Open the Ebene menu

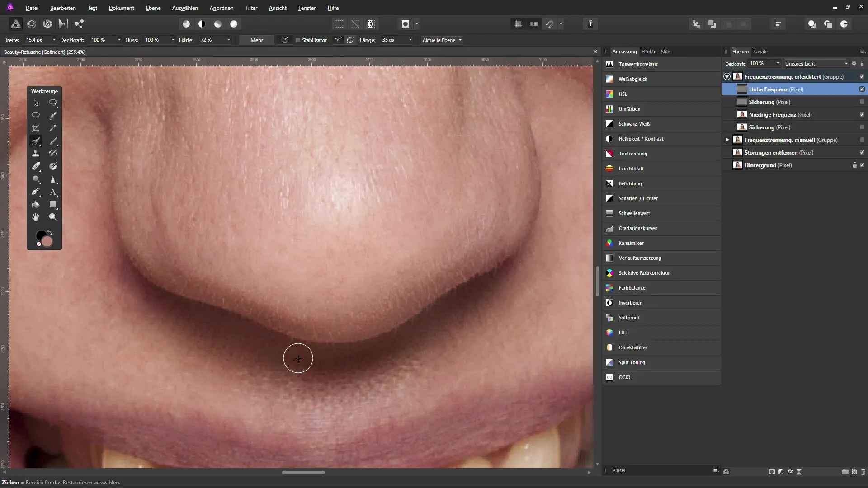point(153,8)
